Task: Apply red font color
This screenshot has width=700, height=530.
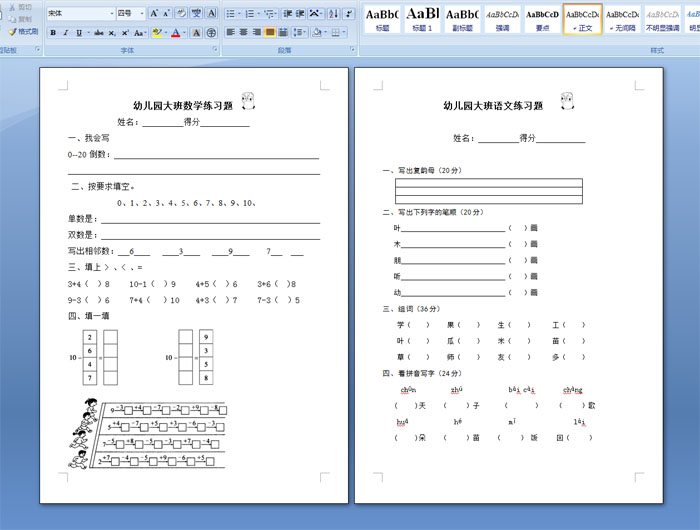Action: [176, 33]
